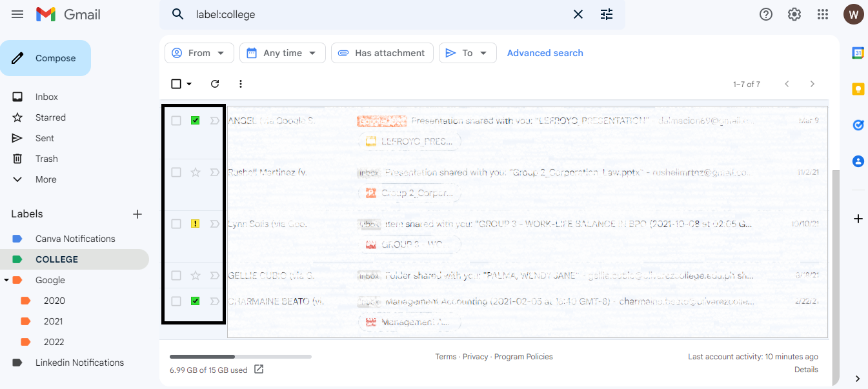The height and width of the screenshot is (389, 868).
Task: Star Rushell Martinez's email
Action: 196,172
